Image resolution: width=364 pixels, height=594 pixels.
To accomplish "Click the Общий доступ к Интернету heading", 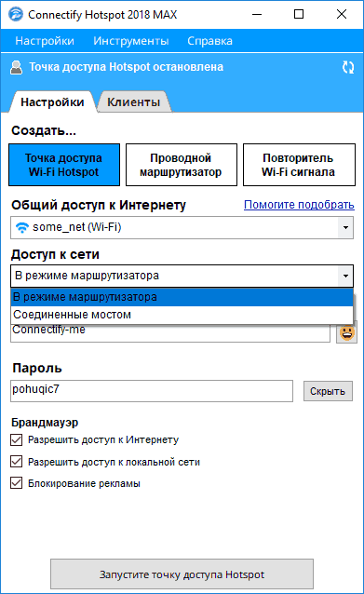I will (x=99, y=205).
